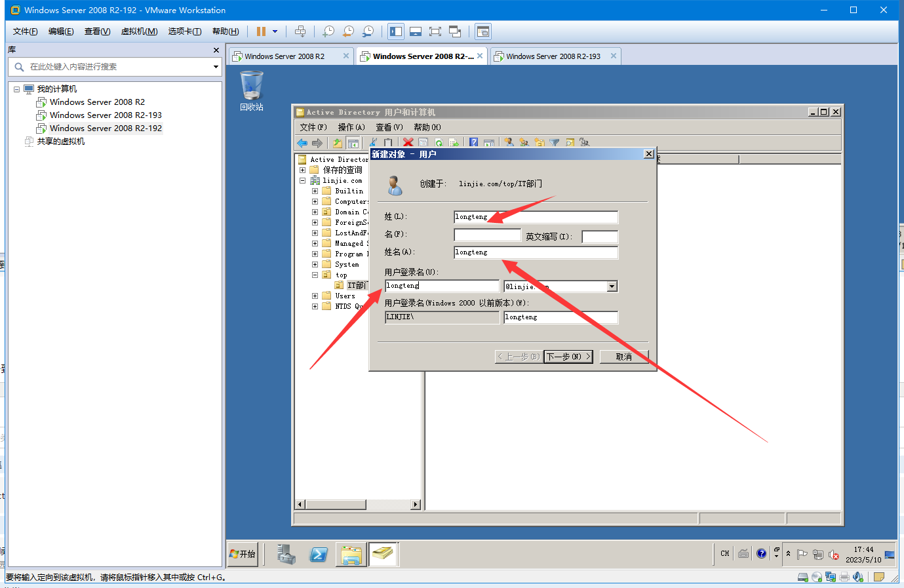Launch PowerShell from taskbar
Image resolution: width=904 pixels, height=588 pixels.
point(319,555)
